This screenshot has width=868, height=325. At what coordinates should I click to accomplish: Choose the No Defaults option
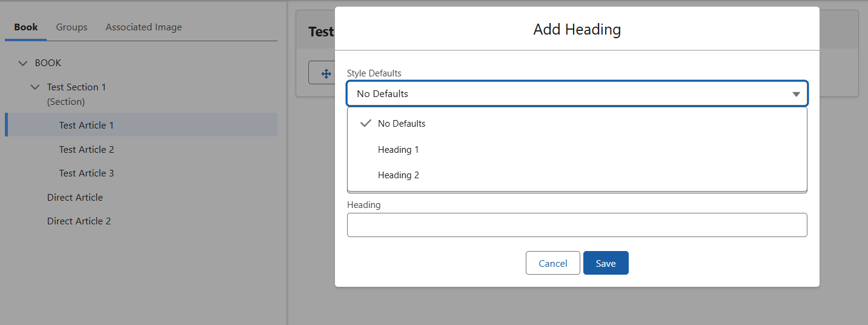point(402,124)
